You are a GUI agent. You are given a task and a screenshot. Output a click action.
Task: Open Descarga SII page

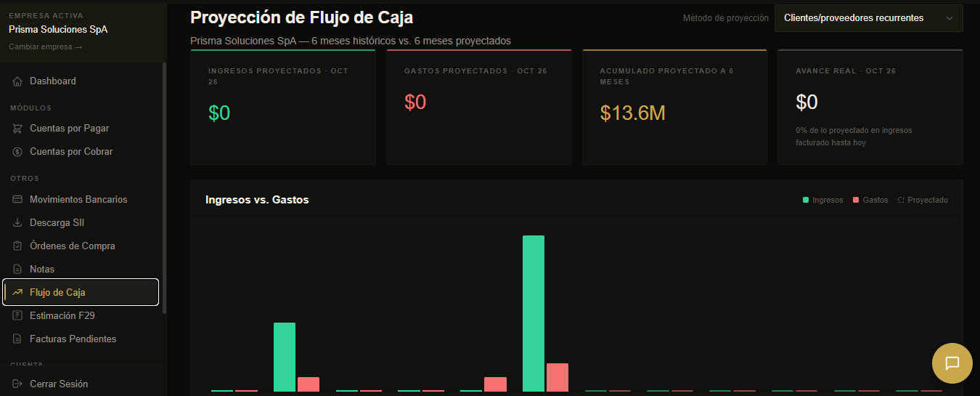81,223
